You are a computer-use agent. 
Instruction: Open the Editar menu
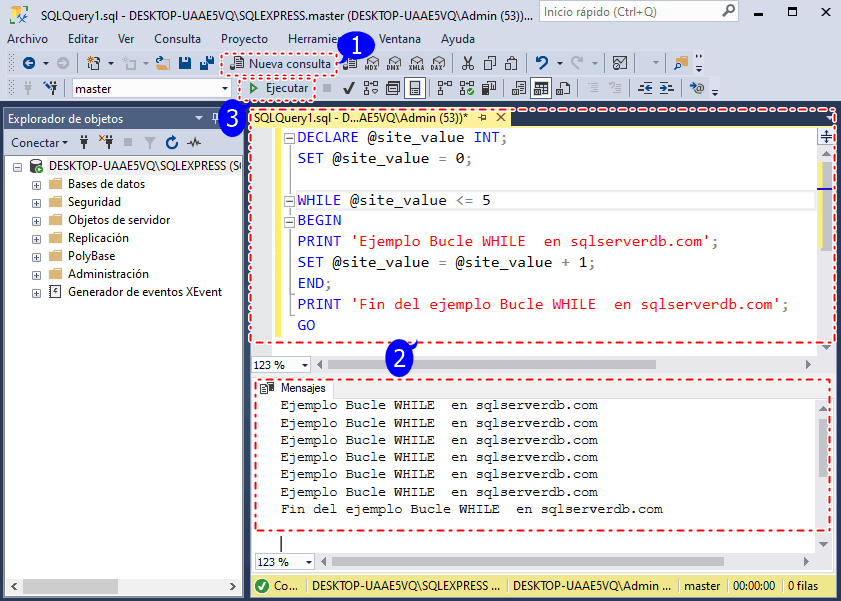click(83, 39)
